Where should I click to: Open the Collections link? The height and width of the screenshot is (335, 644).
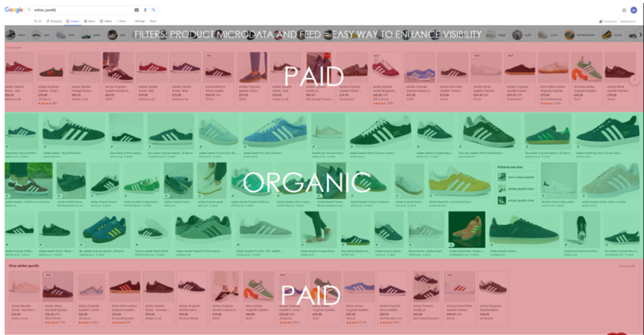(609, 21)
